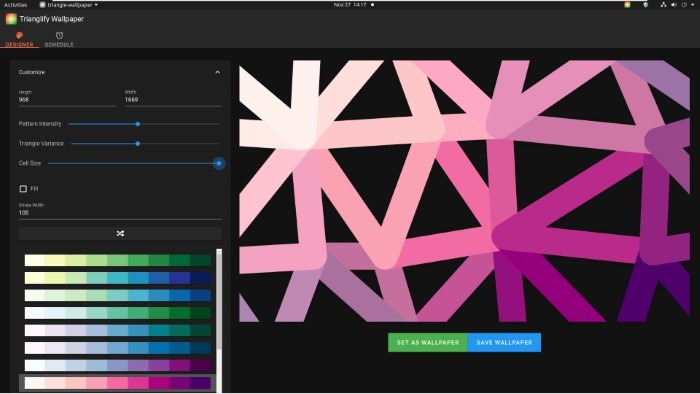Collapse the Customize panel chevron

tap(217, 72)
